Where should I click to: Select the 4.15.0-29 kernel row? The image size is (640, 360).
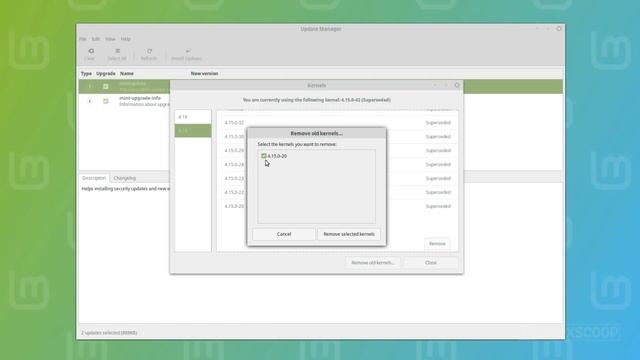(x=337, y=150)
